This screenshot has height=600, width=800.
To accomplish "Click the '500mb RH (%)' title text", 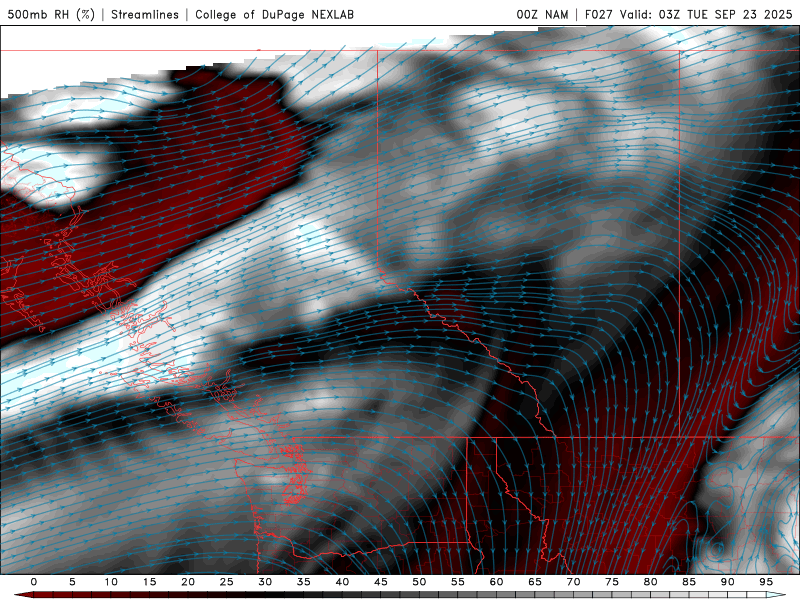I will tap(51, 14).
